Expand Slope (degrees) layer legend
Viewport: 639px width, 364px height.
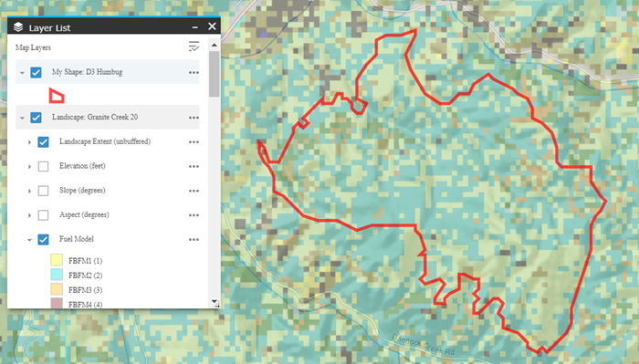point(29,191)
